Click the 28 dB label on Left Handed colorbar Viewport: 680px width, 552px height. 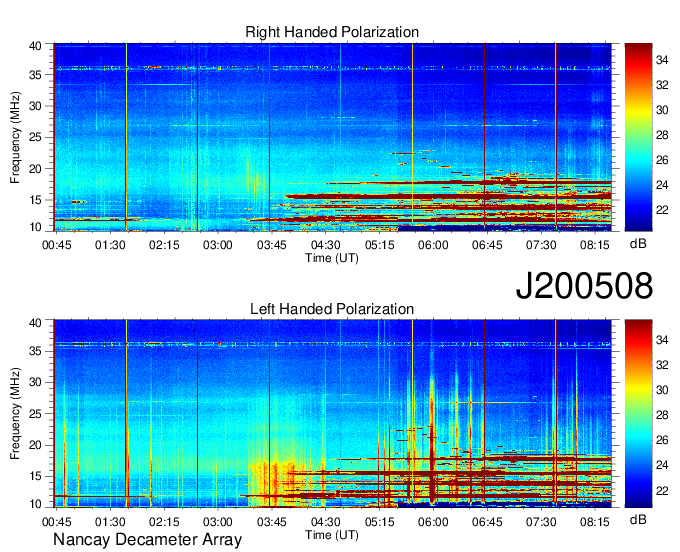(662, 415)
